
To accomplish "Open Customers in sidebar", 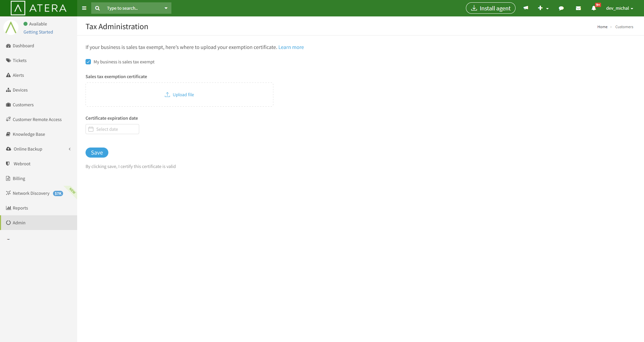I will tap(39, 105).
